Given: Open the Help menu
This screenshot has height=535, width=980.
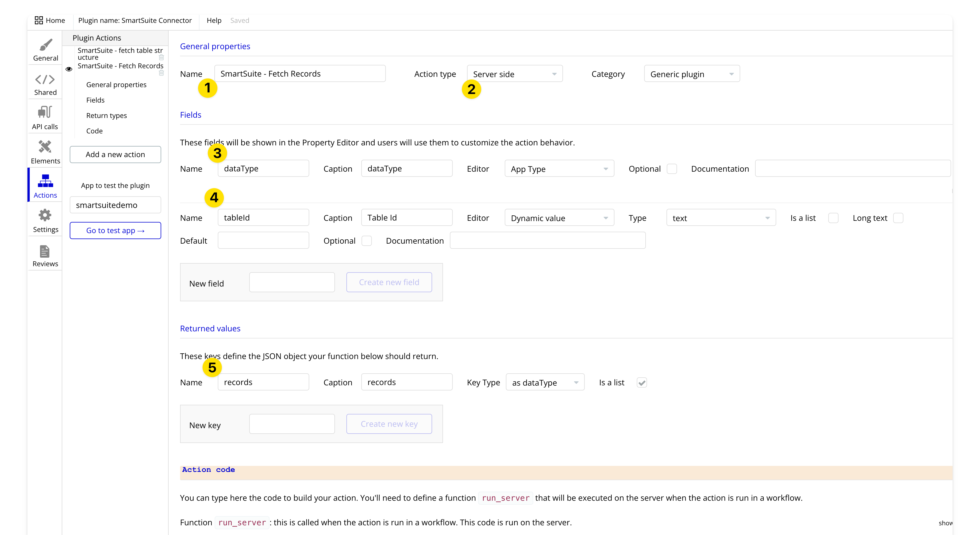Looking at the screenshot, I should point(214,21).
